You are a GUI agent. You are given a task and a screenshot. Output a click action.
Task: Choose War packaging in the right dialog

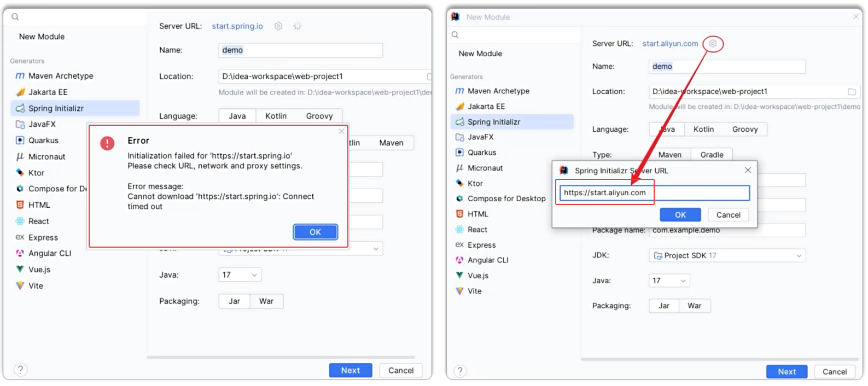[x=694, y=306]
